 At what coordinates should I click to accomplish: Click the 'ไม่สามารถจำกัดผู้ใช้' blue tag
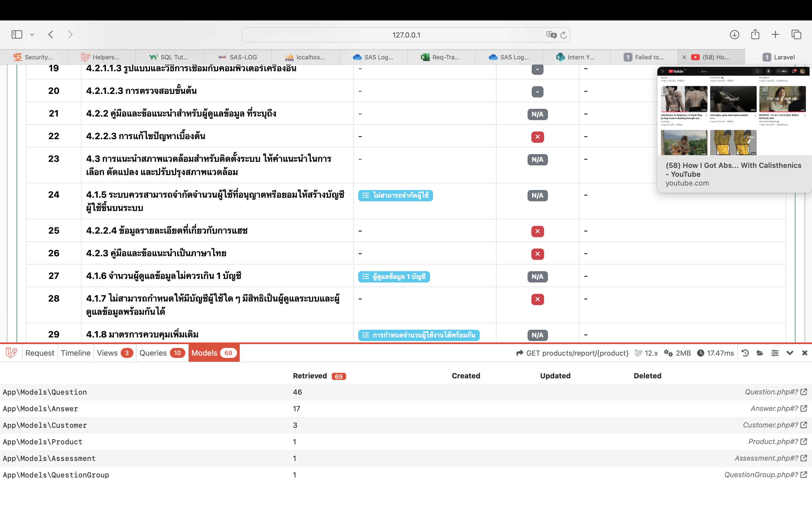click(396, 196)
